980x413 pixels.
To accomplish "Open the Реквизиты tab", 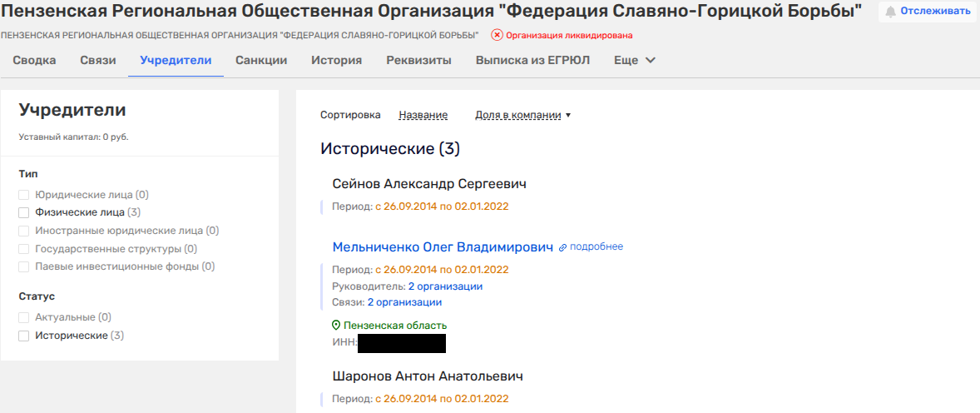I will point(418,61).
